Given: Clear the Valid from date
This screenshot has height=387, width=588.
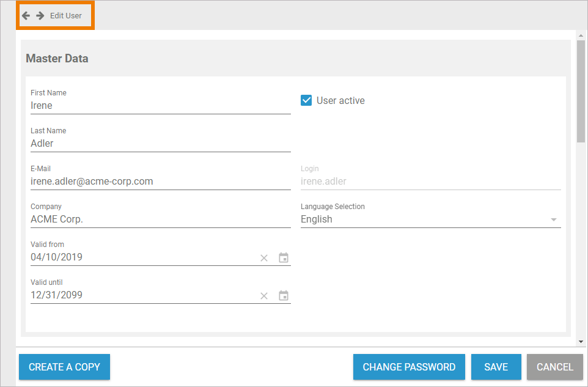Looking at the screenshot, I should click(x=264, y=258).
